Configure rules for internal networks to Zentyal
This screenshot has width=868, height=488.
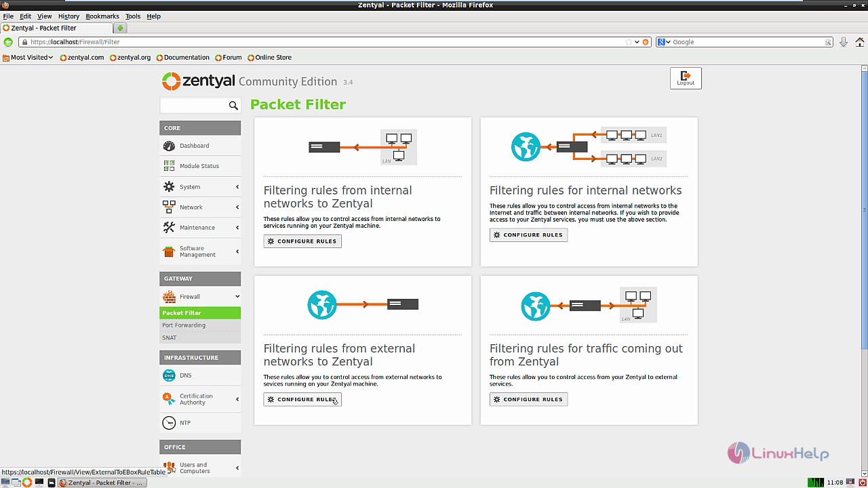302,241
